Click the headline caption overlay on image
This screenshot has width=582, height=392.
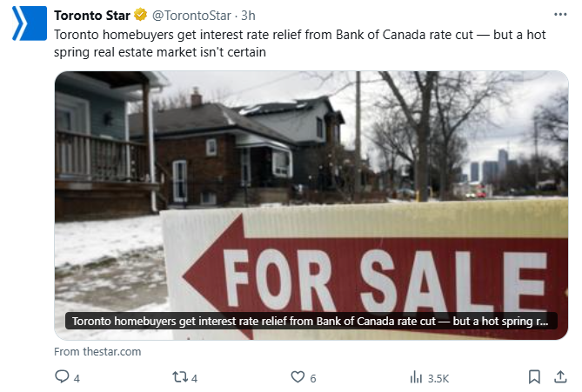pyautogui.click(x=310, y=321)
